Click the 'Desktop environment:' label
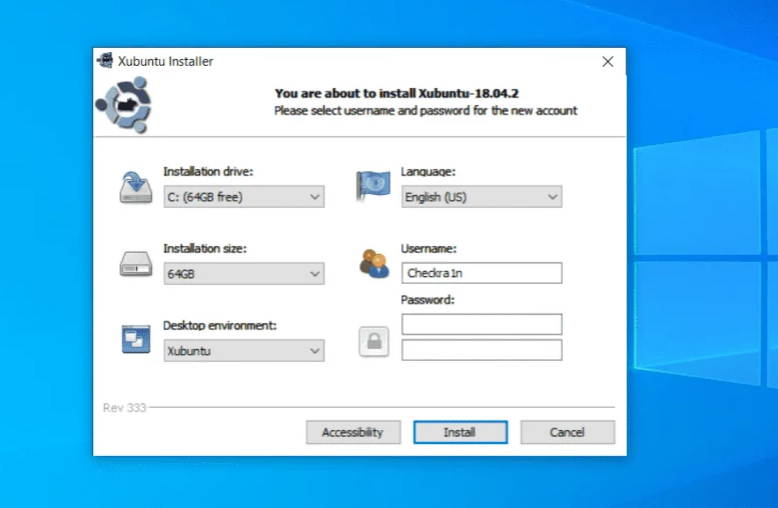 220,325
